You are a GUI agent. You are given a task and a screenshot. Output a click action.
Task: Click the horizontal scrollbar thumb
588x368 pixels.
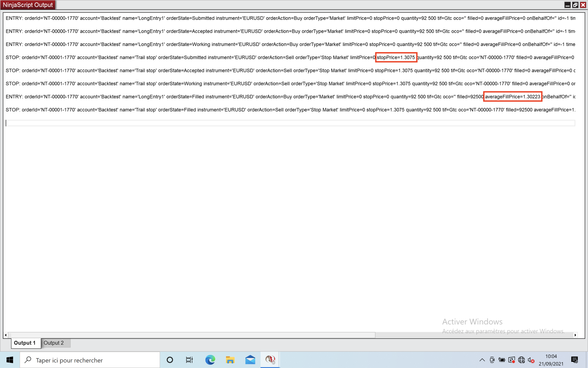click(191, 335)
